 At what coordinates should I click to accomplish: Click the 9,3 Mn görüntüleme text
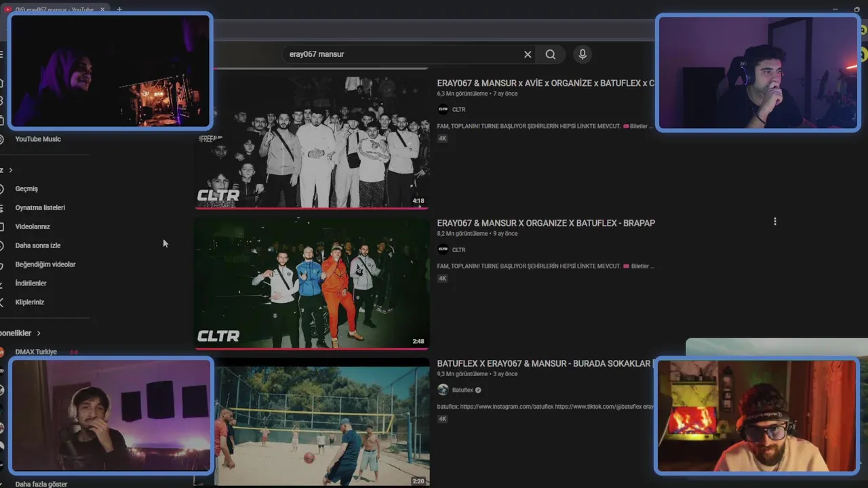[x=462, y=374]
